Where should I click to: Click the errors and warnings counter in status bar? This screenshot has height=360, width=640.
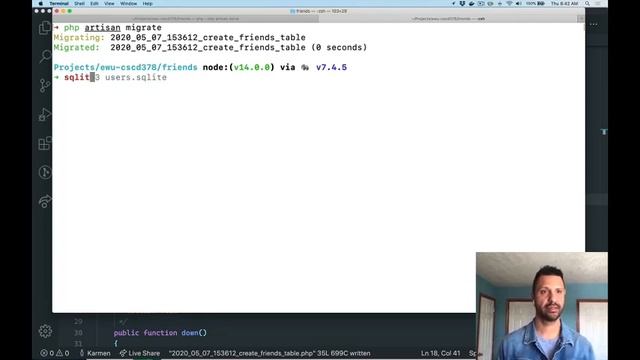[x=55, y=353]
